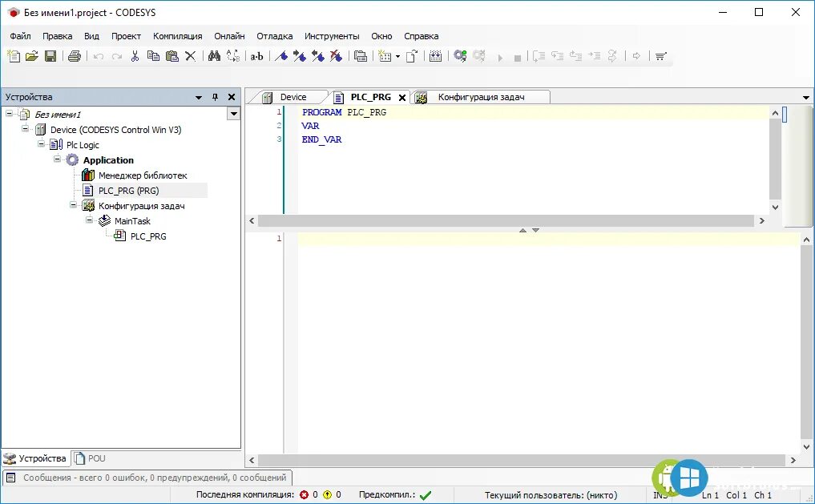Click the project windows icon after bookmarks
815x504 pixels.
point(360,56)
